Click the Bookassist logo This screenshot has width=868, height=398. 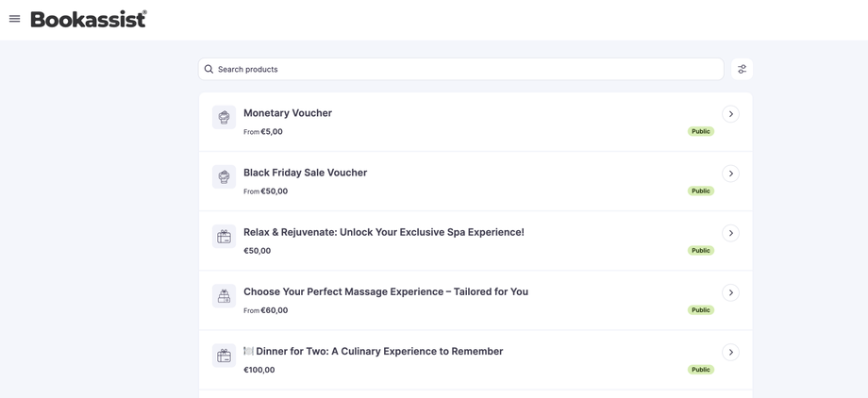[x=89, y=19]
